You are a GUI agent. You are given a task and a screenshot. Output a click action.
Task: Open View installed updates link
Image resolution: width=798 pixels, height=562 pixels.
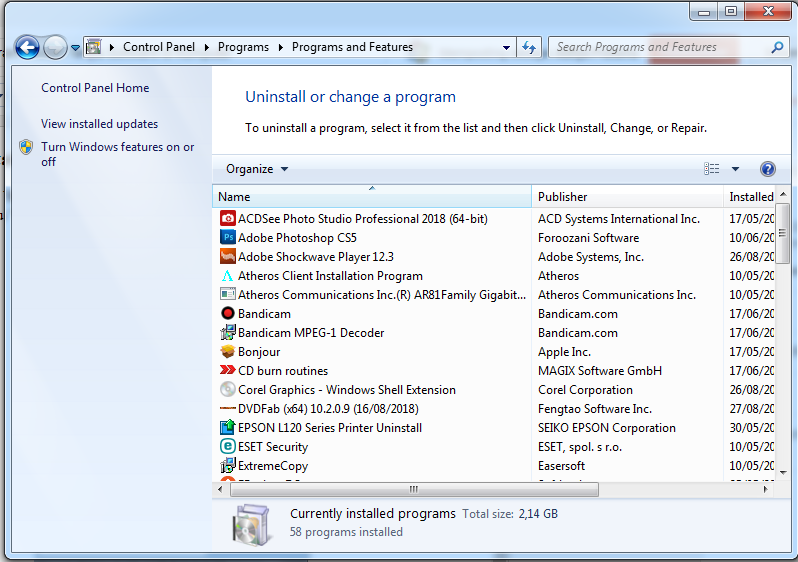tap(99, 124)
